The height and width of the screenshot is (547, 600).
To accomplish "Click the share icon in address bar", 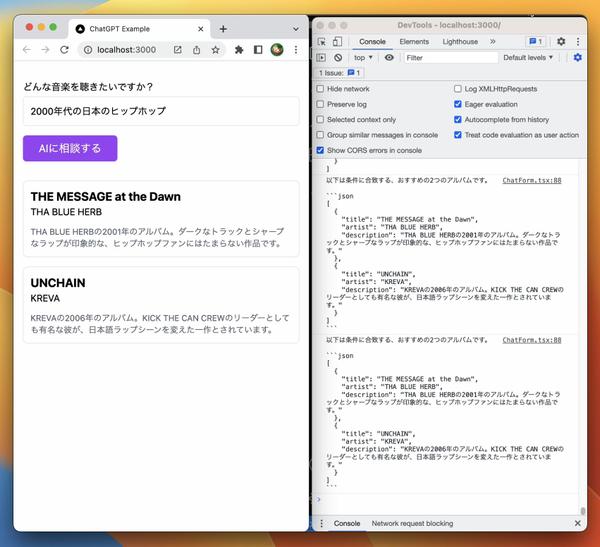I will tap(197, 50).
